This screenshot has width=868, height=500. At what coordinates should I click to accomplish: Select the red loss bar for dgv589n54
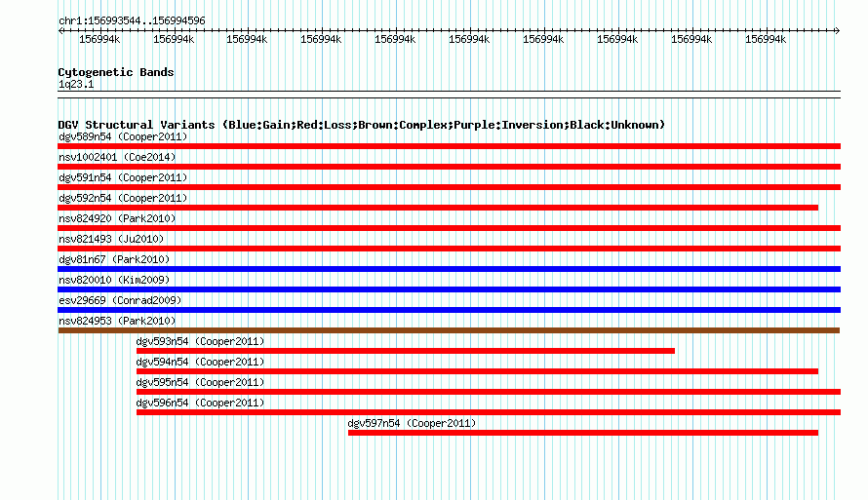click(449, 146)
